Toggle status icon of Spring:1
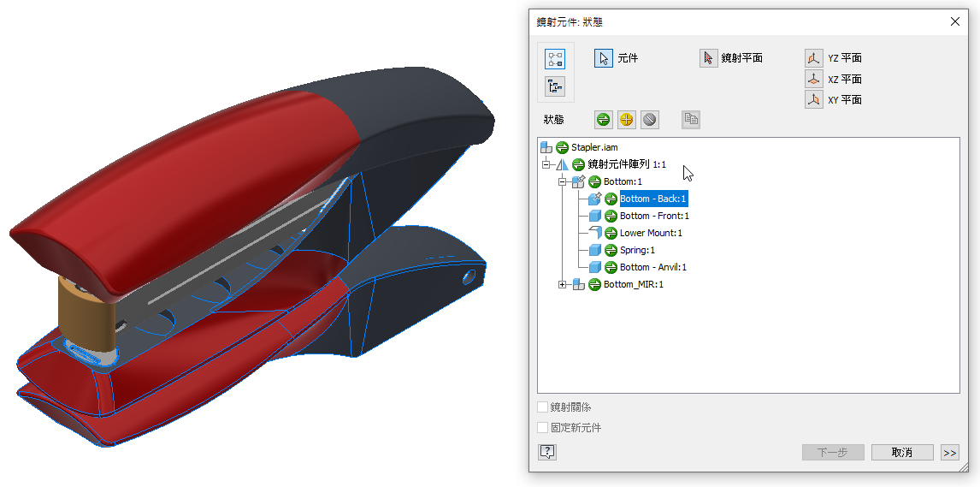This screenshot has height=487, width=980. point(611,250)
